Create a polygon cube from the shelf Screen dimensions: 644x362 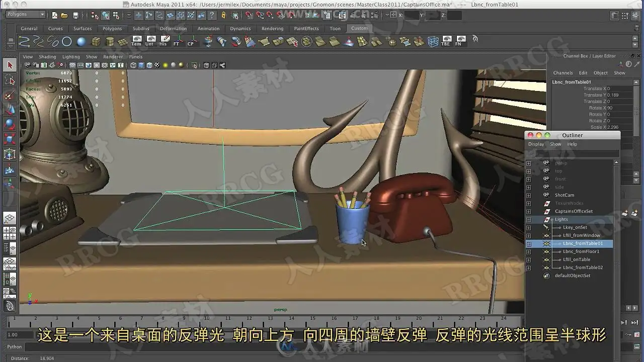pyautogui.click(x=96, y=42)
